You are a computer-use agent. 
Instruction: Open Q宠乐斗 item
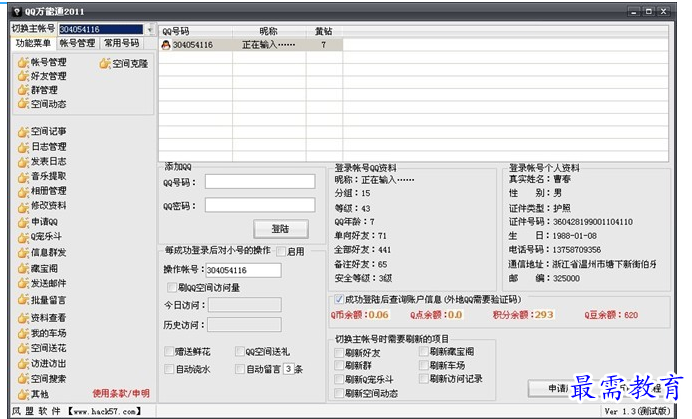[x=40, y=237]
